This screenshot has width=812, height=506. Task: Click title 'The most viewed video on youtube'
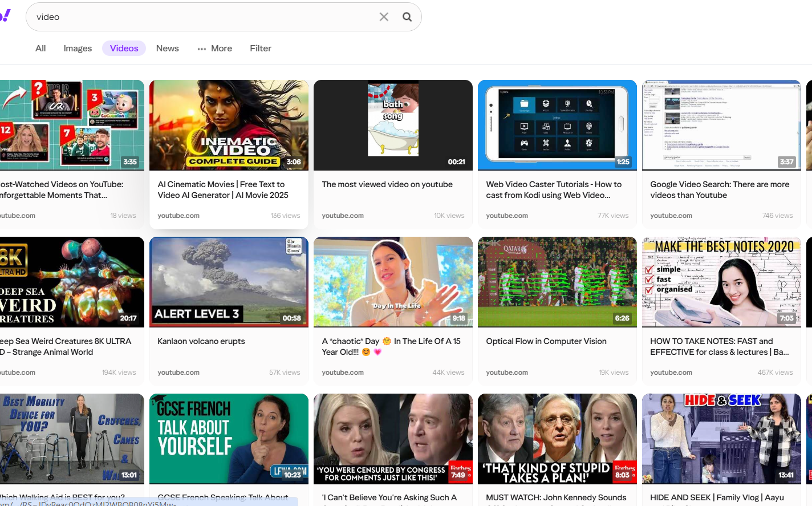tap(387, 184)
